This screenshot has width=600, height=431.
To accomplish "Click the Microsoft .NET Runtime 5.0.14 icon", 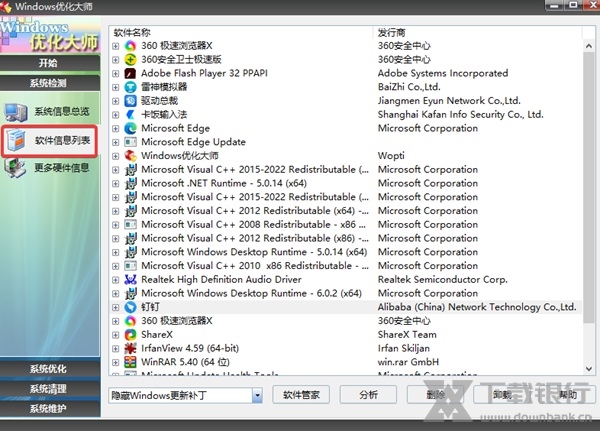I will tap(130, 183).
